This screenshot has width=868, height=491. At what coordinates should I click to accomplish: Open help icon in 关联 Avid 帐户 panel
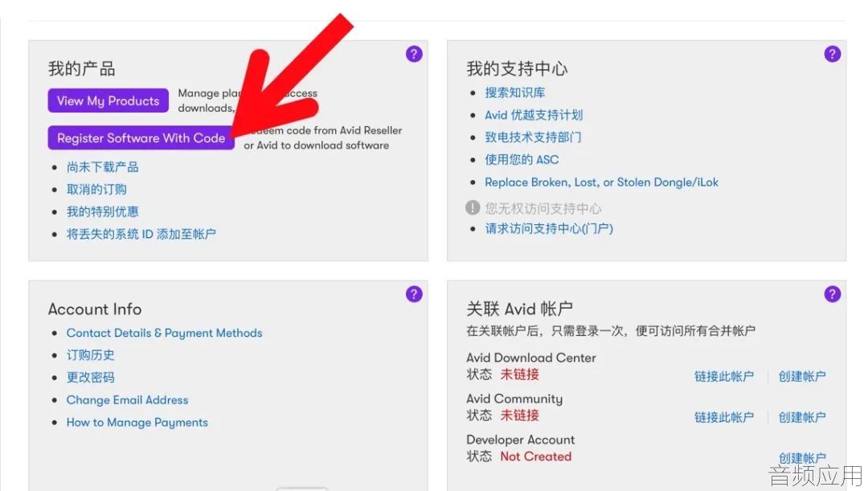tap(833, 294)
